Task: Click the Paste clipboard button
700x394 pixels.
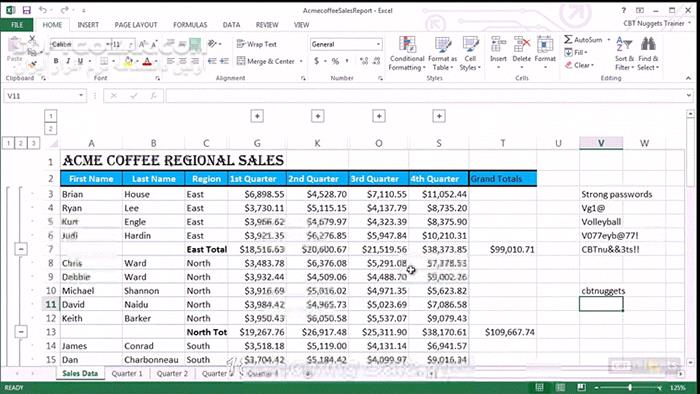Action: [x=14, y=50]
